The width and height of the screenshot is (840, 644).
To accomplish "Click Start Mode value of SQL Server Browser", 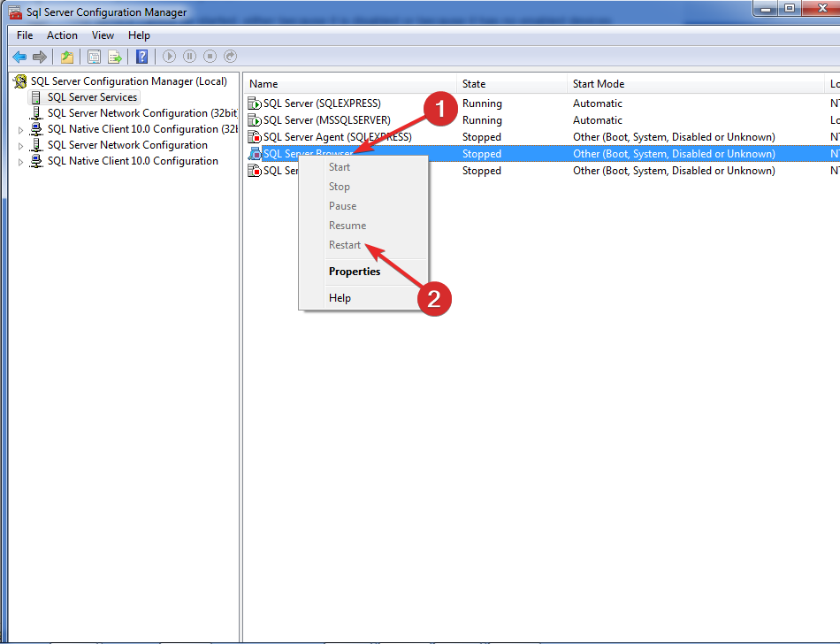I will tap(674, 154).
